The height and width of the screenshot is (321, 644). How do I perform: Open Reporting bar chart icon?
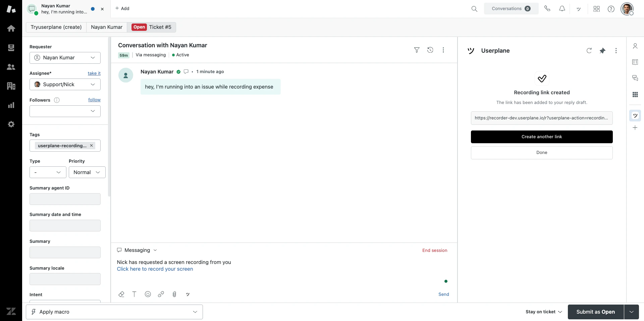(x=11, y=105)
